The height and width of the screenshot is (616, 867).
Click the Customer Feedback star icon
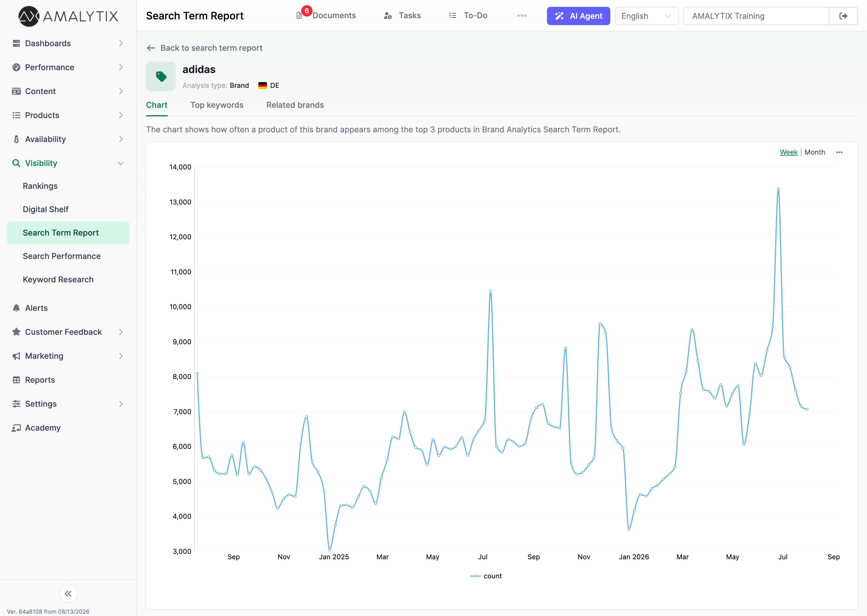[16, 332]
